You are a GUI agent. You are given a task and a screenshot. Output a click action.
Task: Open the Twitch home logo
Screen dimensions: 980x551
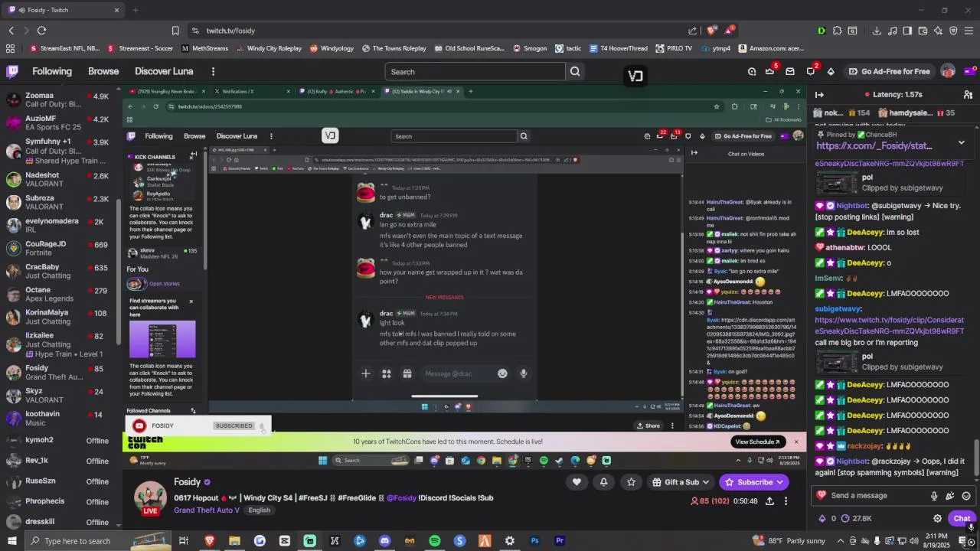pos(12,72)
